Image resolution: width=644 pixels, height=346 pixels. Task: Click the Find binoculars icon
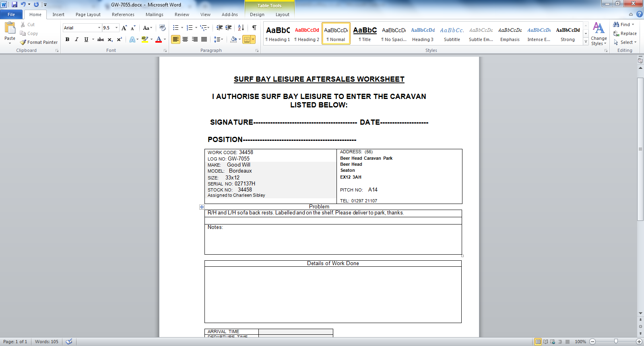point(616,25)
